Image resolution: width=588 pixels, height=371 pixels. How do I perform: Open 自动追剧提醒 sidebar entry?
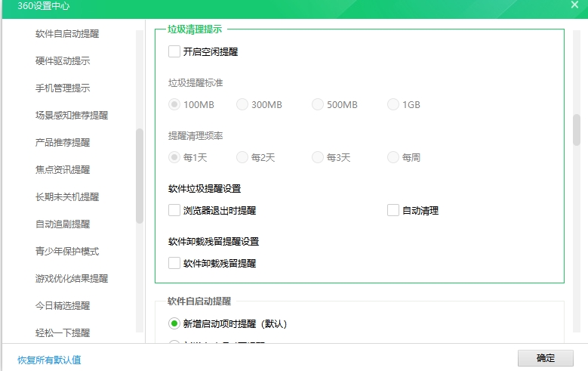(x=63, y=224)
